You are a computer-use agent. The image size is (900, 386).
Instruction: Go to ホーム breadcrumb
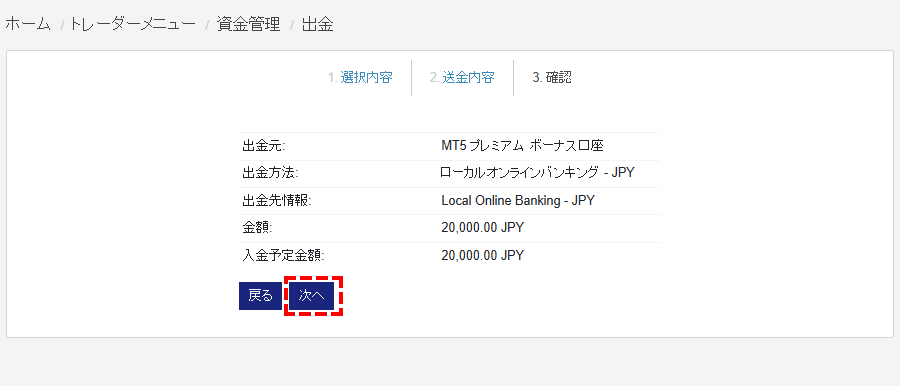click(28, 25)
